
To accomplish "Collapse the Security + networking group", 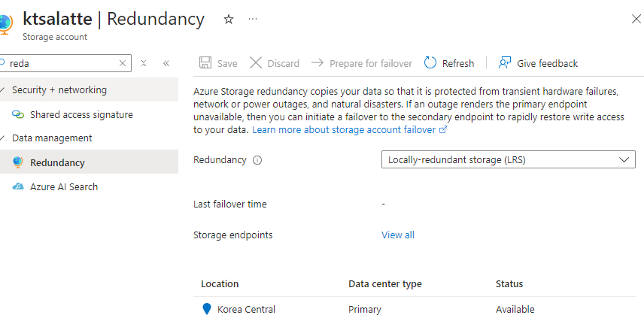I will [x=89, y=90].
